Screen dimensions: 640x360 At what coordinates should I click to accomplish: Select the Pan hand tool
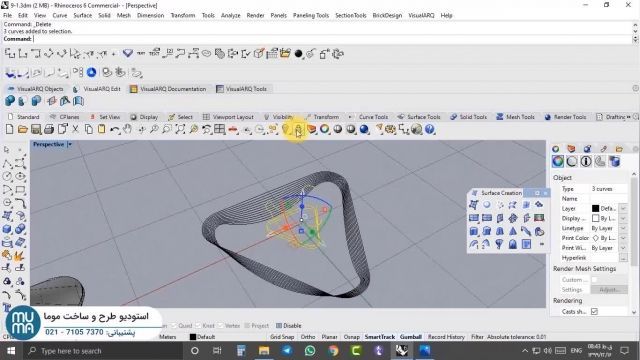tap(128, 129)
